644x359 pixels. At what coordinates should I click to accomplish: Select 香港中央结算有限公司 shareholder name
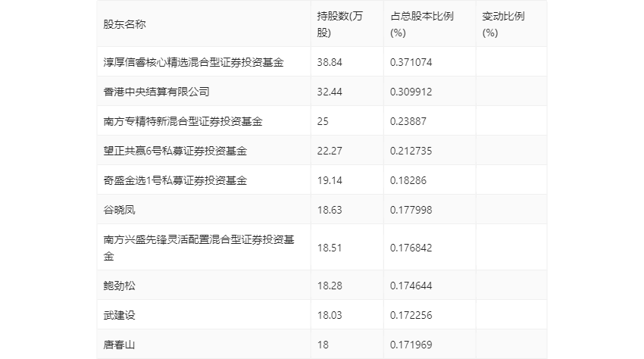coord(156,92)
